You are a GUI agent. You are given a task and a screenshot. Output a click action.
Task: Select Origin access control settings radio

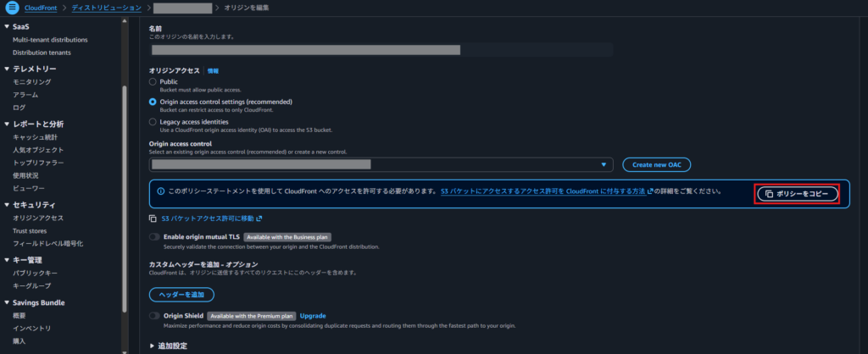pyautogui.click(x=153, y=102)
